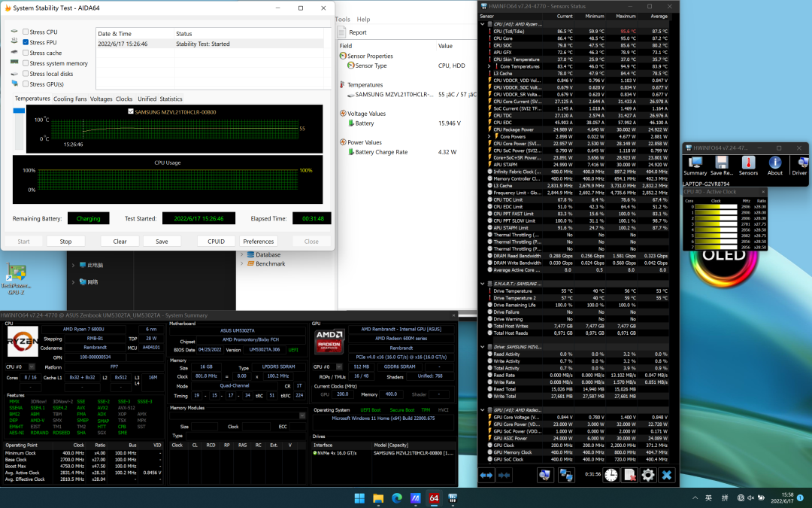
Task: Click the blue X close-sensors icon
Action: pos(666,475)
